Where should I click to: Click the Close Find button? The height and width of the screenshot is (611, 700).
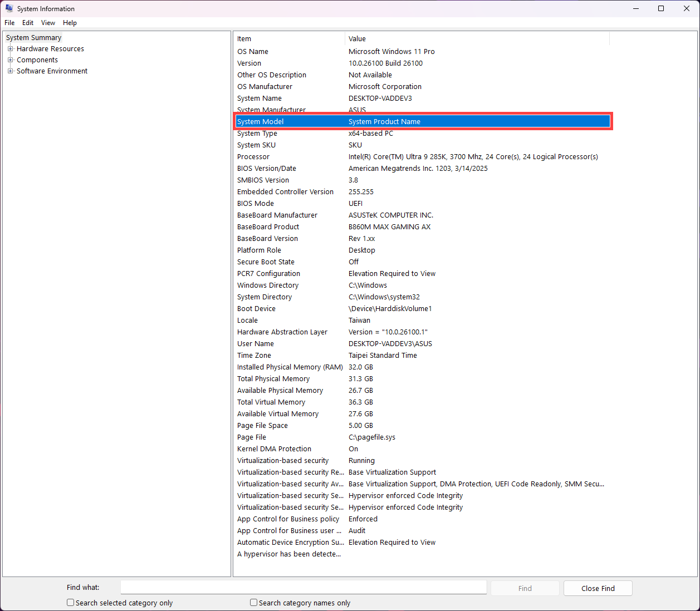tap(598, 588)
